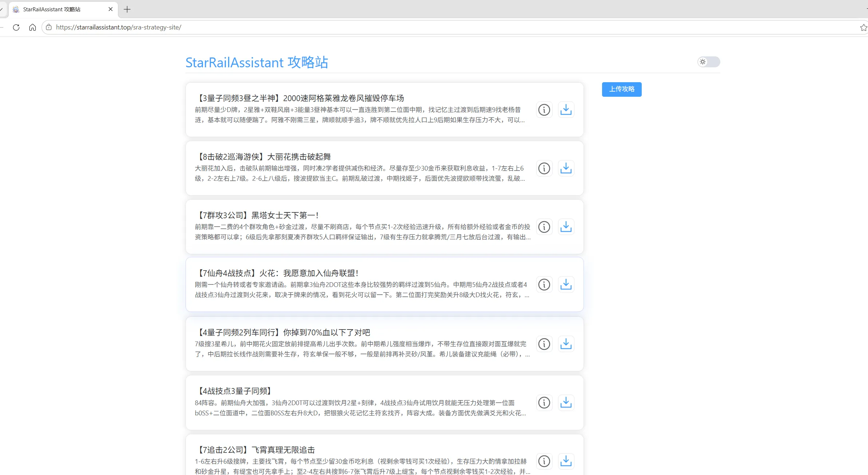Screen dimensions: 868x475
Task: View info on 黑塔女士天下第一 strategy
Action: [x=544, y=227]
